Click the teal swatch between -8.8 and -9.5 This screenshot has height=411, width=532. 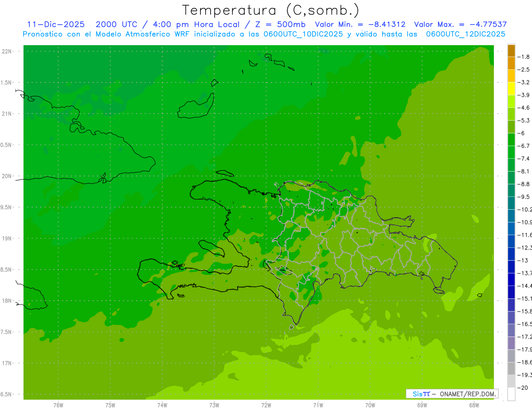coord(511,190)
